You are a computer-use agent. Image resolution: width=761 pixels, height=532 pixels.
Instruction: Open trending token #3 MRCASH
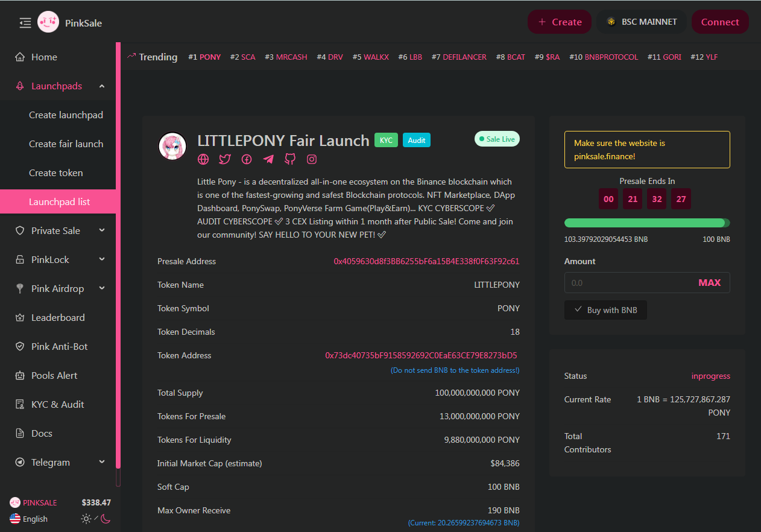click(286, 57)
